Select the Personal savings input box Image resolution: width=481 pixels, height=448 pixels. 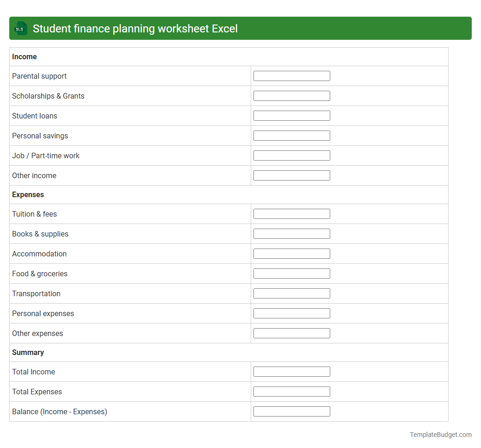coord(291,135)
